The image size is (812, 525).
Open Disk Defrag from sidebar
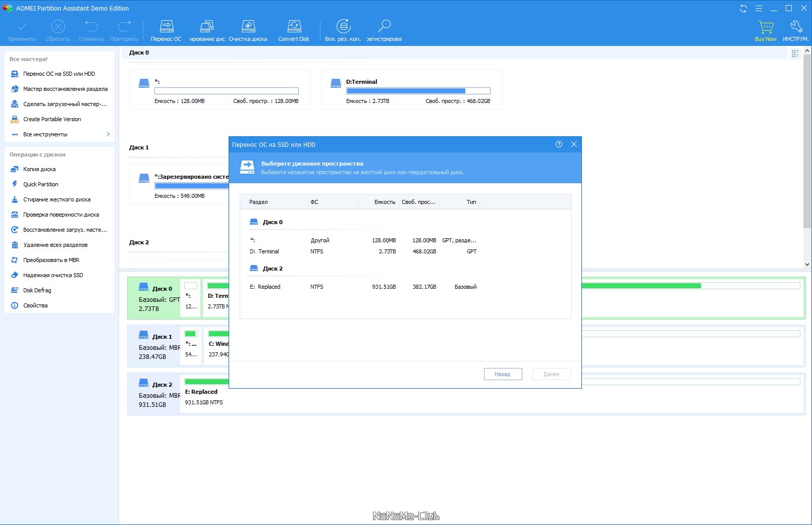point(37,290)
